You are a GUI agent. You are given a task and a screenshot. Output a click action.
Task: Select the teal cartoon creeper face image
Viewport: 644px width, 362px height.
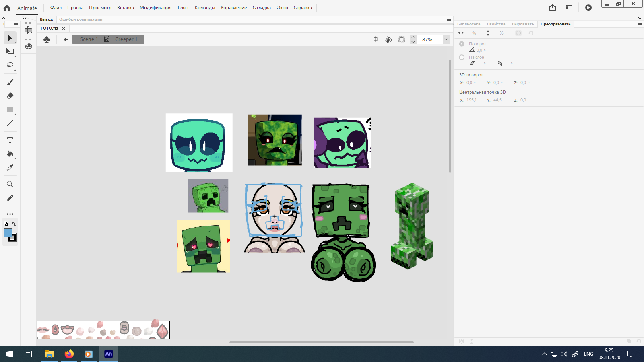pyautogui.click(x=199, y=143)
